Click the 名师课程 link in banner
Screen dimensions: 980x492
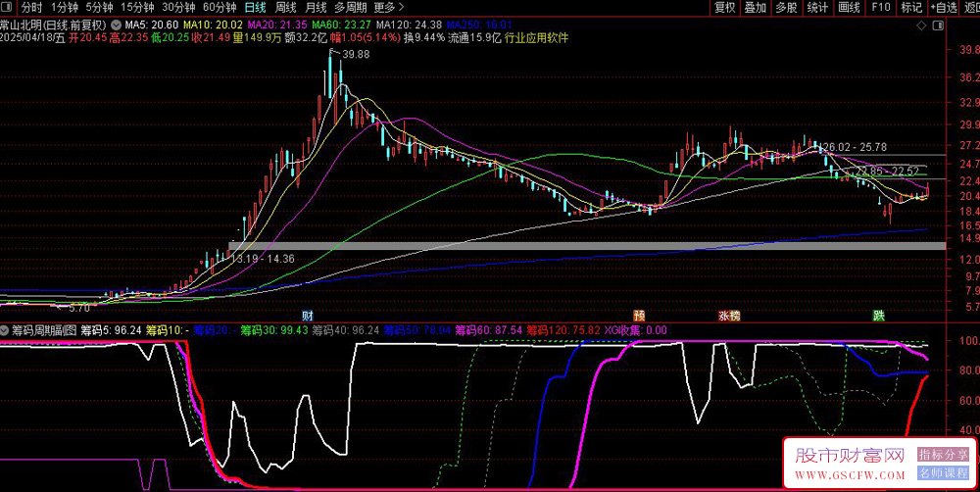943,474
